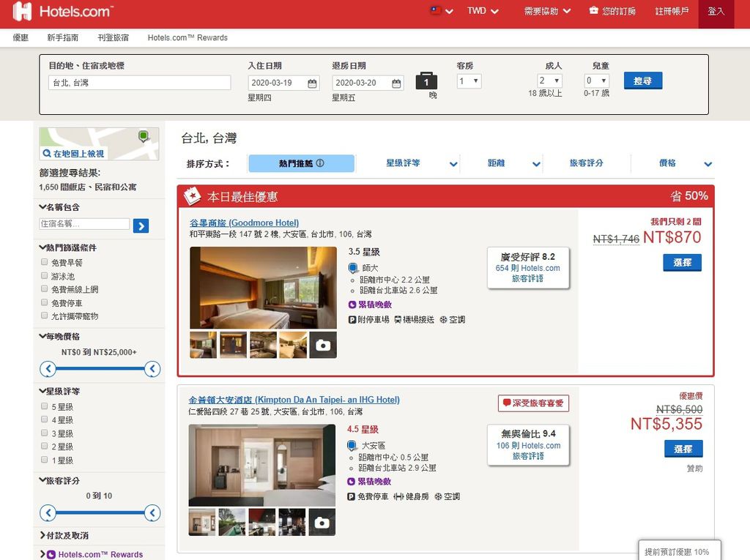This screenshot has width=750, height=560.
Task: Click the info icon on 熱門推薦
Action: [x=320, y=163]
